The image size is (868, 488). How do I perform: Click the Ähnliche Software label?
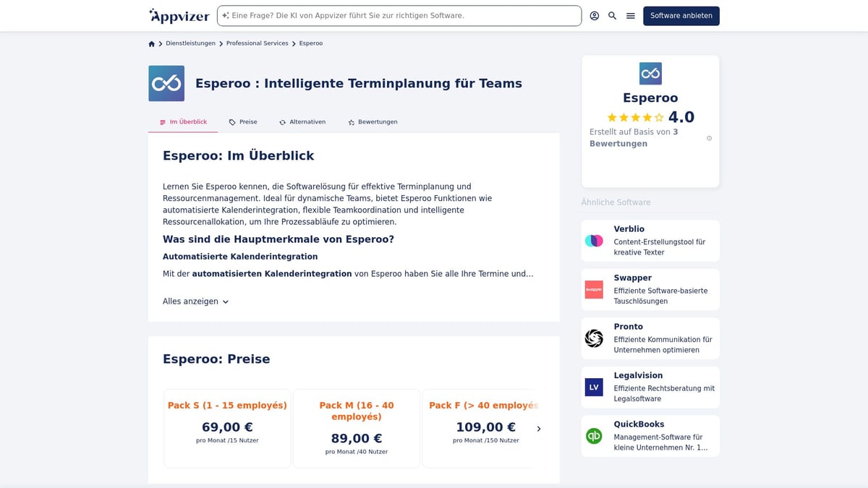[x=616, y=202]
